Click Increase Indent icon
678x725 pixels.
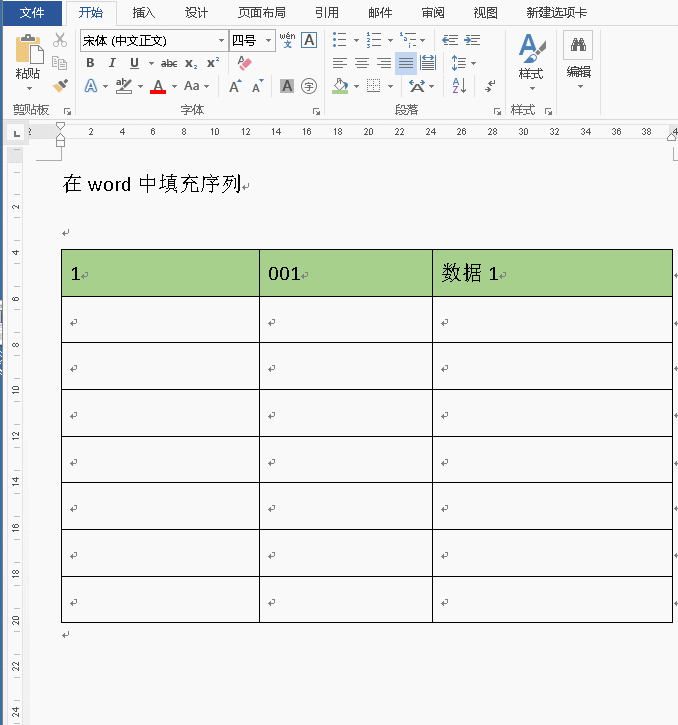472,40
